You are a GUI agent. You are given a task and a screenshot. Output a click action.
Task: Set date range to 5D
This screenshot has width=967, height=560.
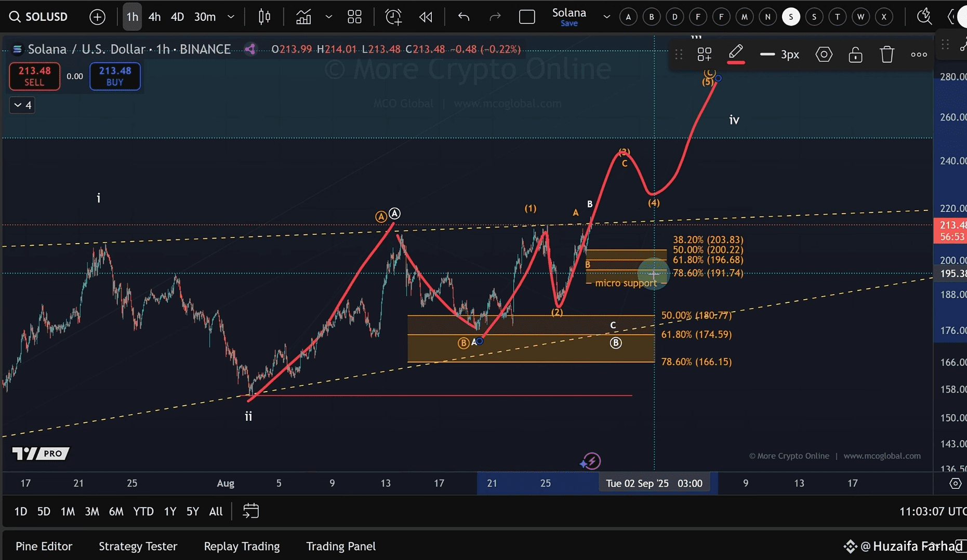[x=44, y=511]
